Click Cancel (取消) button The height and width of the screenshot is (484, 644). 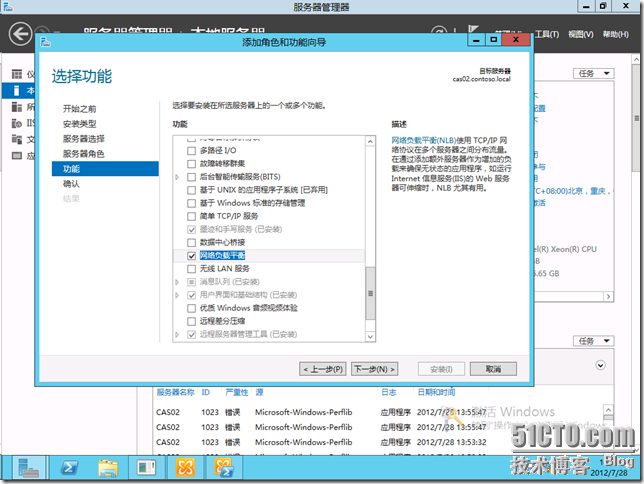493,369
